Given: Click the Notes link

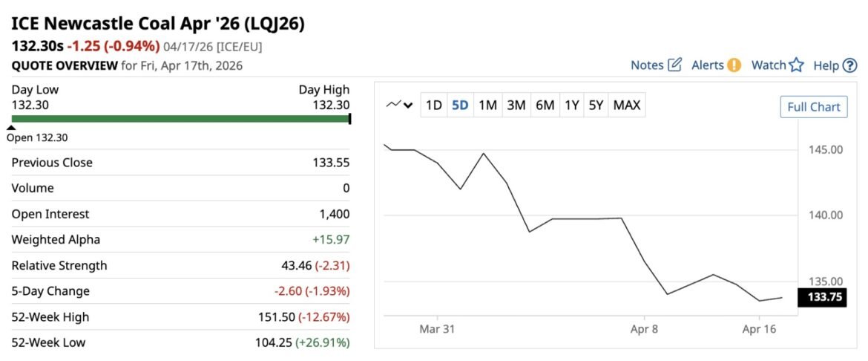Looking at the screenshot, I should coord(647,65).
